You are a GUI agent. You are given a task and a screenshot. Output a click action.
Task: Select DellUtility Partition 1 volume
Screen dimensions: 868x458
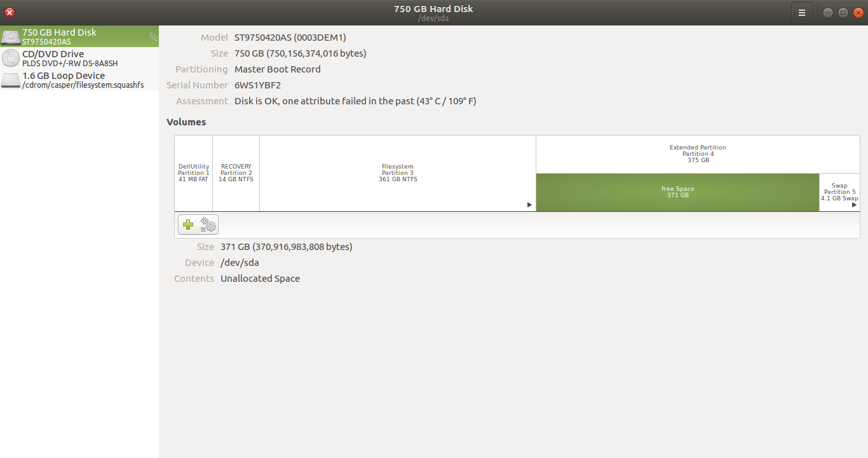(x=194, y=173)
